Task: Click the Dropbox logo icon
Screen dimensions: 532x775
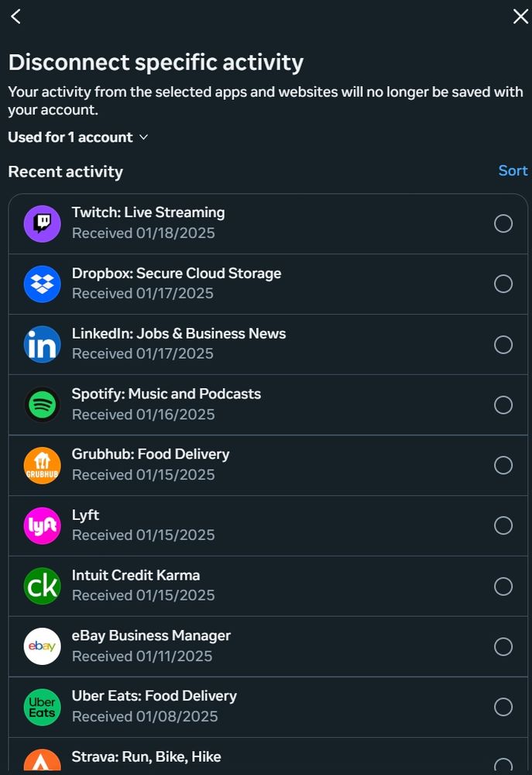Action: click(42, 284)
